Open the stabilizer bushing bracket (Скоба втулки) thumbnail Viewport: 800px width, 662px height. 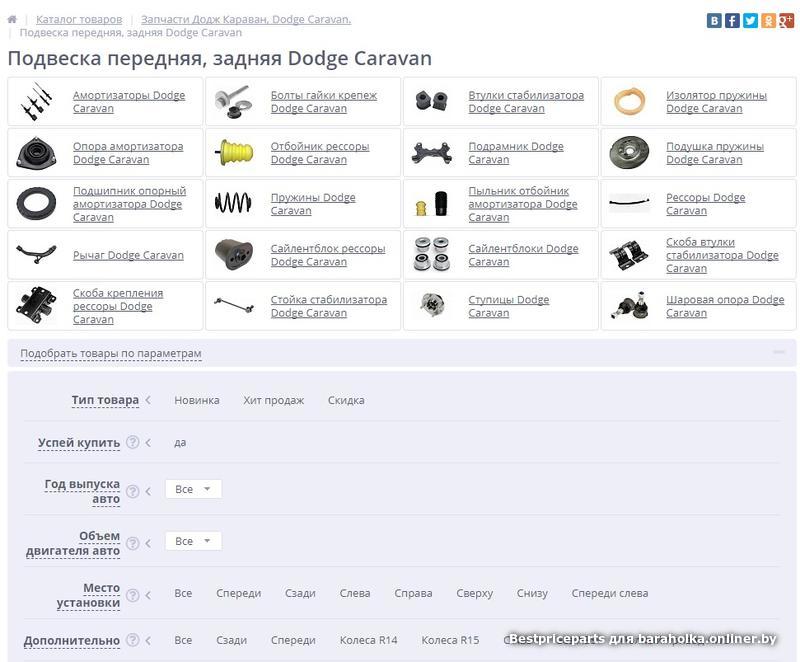pos(629,254)
